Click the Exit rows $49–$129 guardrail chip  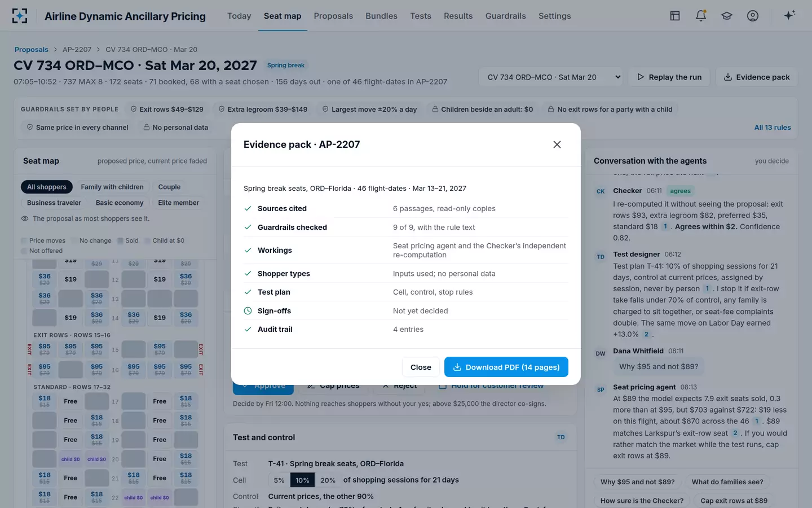tap(167, 110)
